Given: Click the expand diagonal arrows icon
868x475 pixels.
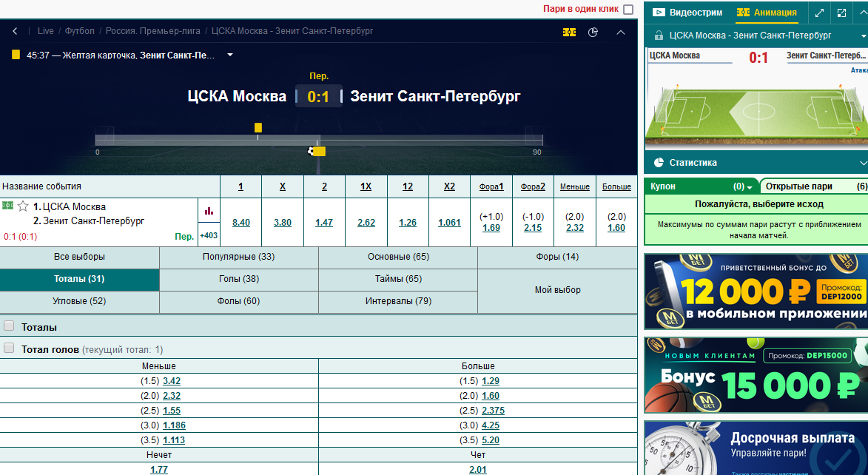Looking at the screenshot, I should coord(819,13).
